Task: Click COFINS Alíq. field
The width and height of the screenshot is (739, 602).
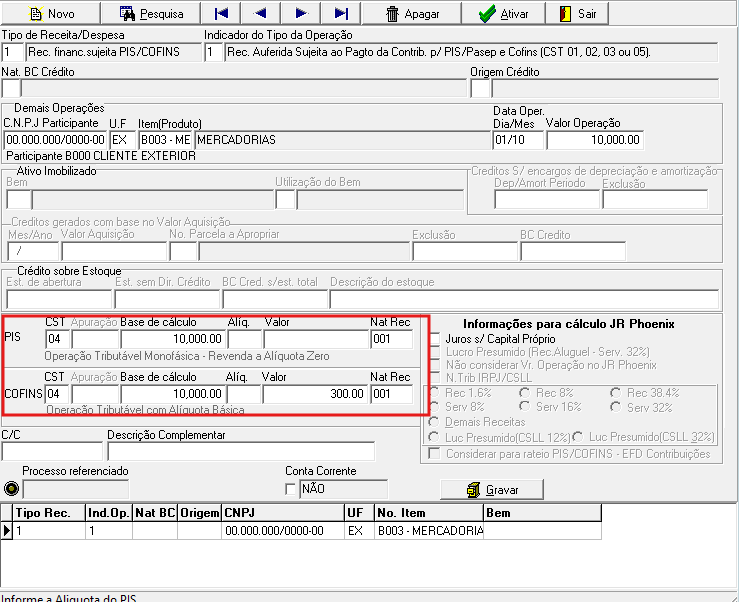Action: pos(244,394)
